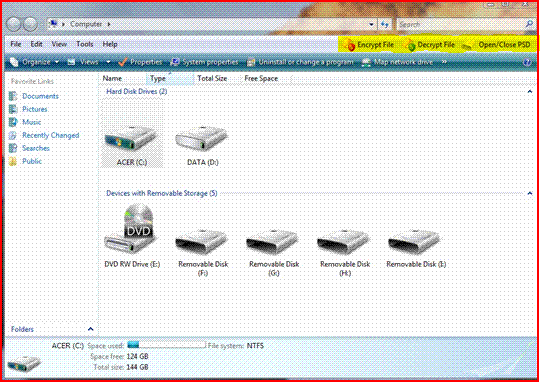The height and width of the screenshot is (382, 540).
Task: Show more toolbar commands chevron
Action: click(444, 62)
